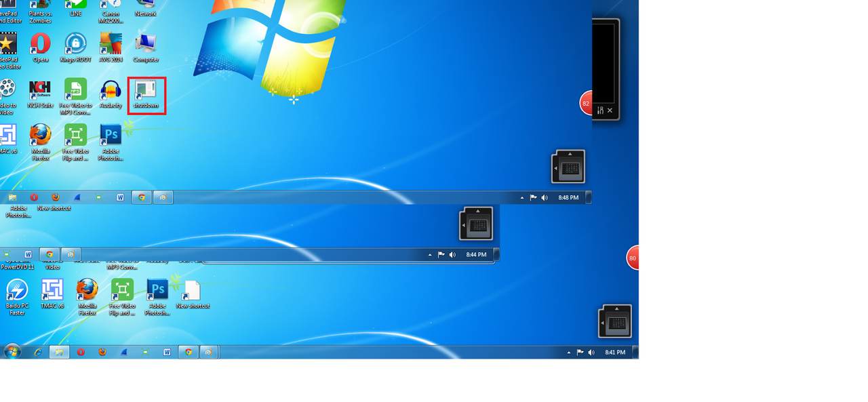Open the LINE desktop shortcut
This screenshot has width=868, height=402.
(x=75, y=8)
